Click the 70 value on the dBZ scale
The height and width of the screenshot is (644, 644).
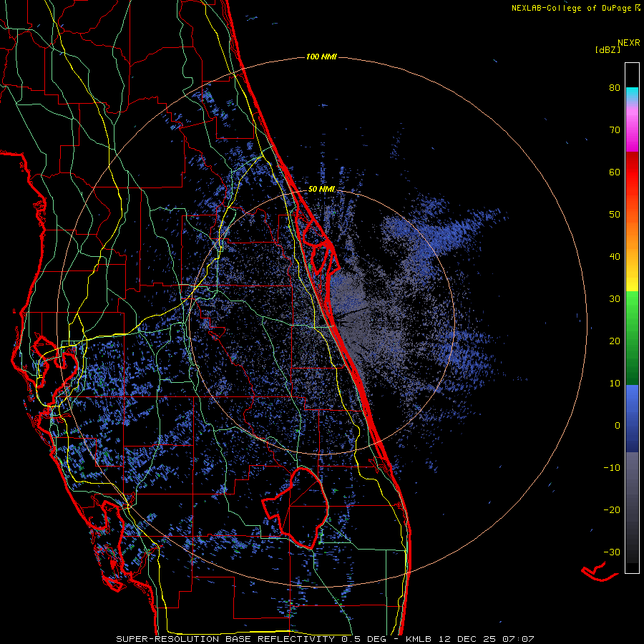click(615, 130)
